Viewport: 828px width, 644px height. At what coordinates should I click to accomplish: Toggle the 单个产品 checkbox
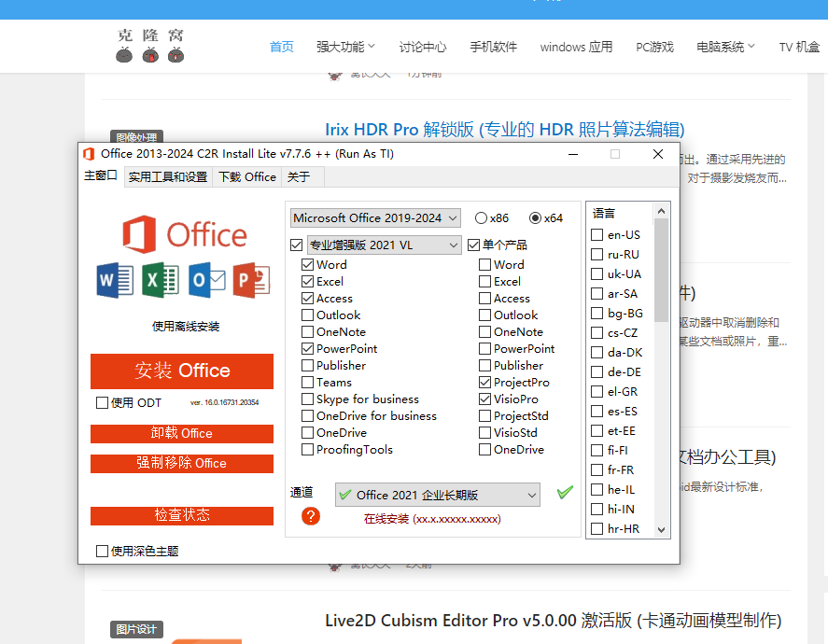point(473,245)
